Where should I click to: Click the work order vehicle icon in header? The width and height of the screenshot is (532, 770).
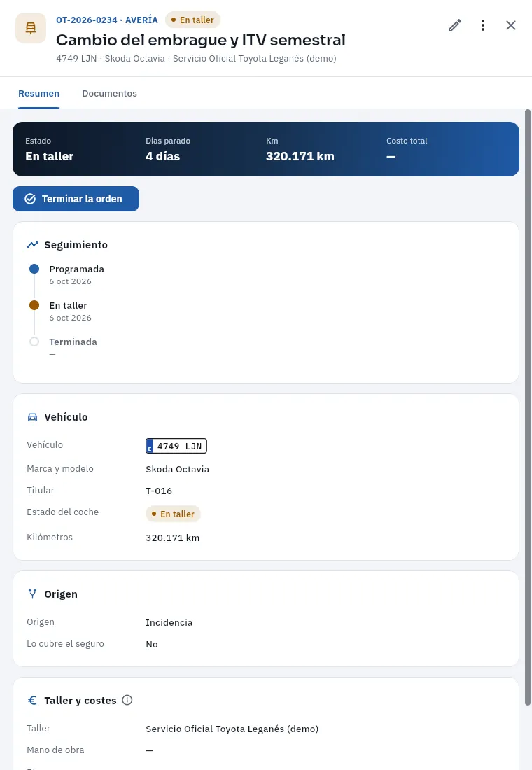[31, 28]
